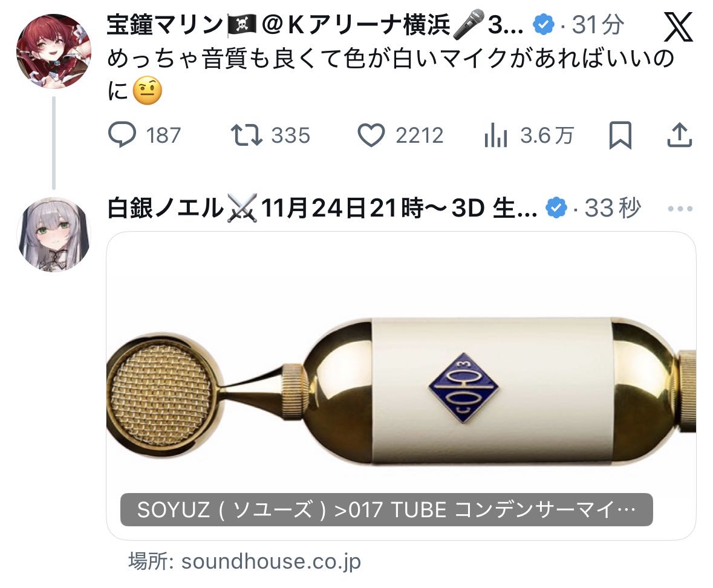
Task: Click the reply icon with 187
Action: click(x=122, y=135)
